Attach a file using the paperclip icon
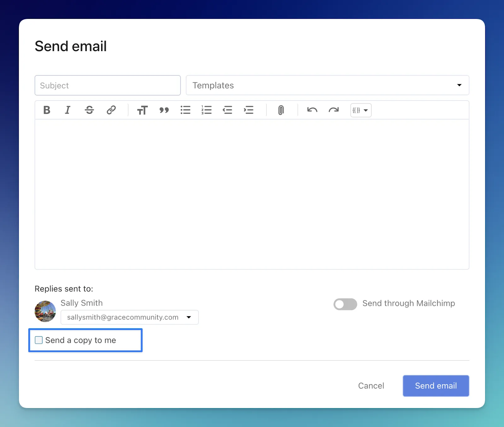Screen dimensions: 504x427 [281, 110]
